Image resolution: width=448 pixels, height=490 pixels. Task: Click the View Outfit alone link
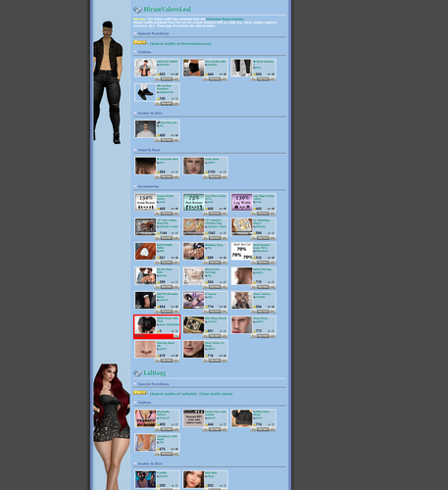point(216,394)
